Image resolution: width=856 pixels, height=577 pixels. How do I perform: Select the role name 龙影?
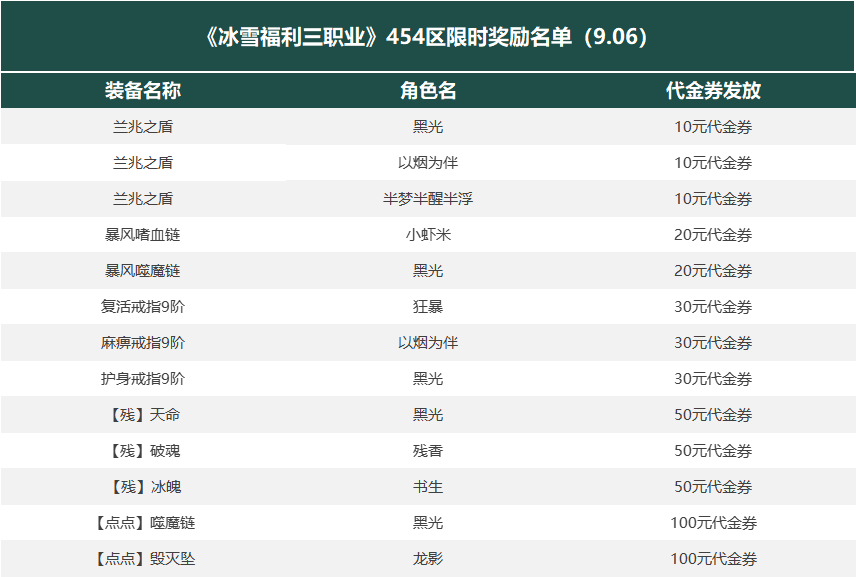pyautogui.click(x=427, y=559)
